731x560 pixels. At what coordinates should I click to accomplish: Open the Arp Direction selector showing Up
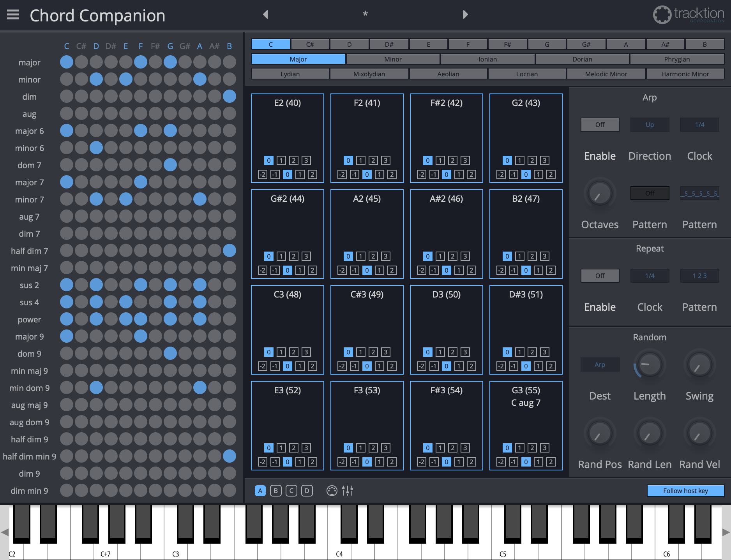650,125
